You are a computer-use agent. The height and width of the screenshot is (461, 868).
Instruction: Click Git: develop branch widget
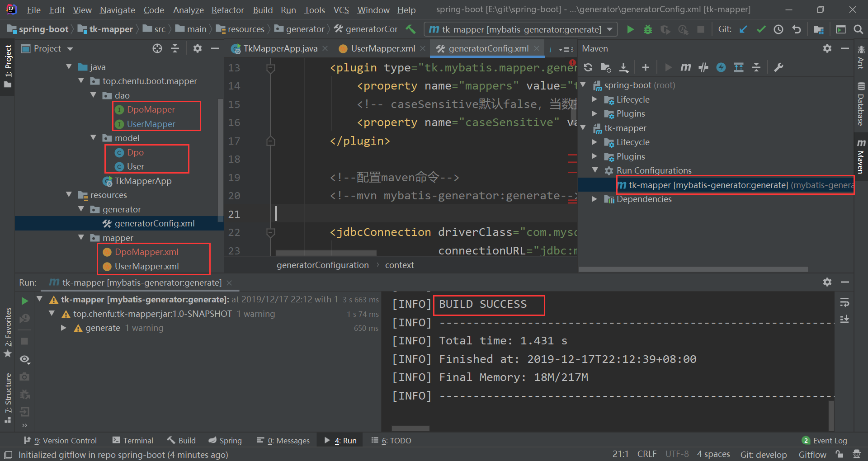(x=763, y=454)
